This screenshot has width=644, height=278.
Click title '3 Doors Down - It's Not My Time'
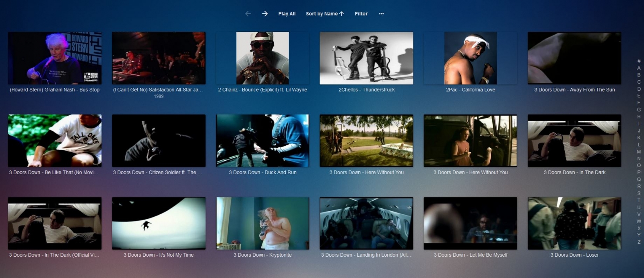point(159,255)
